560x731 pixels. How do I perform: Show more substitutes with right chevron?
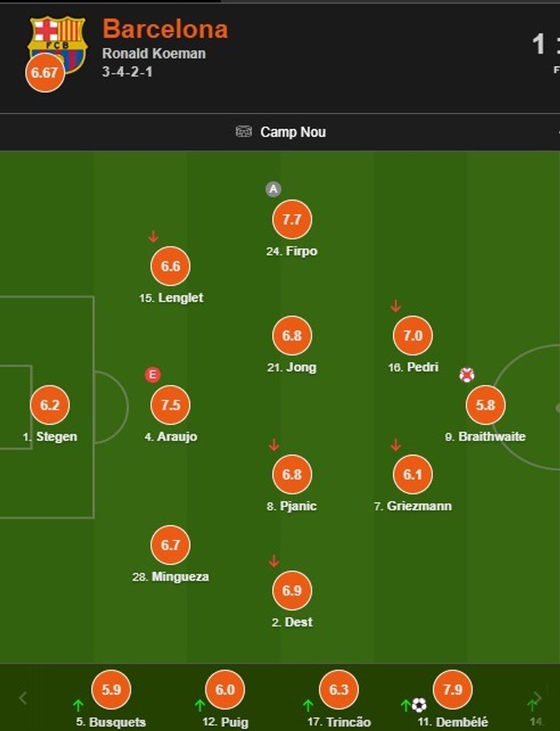click(x=537, y=698)
